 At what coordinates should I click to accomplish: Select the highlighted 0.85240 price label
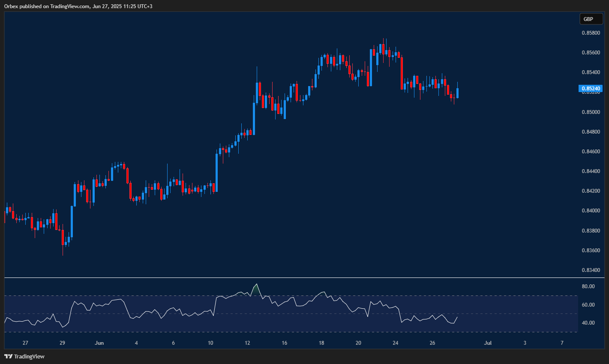coord(591,88)
